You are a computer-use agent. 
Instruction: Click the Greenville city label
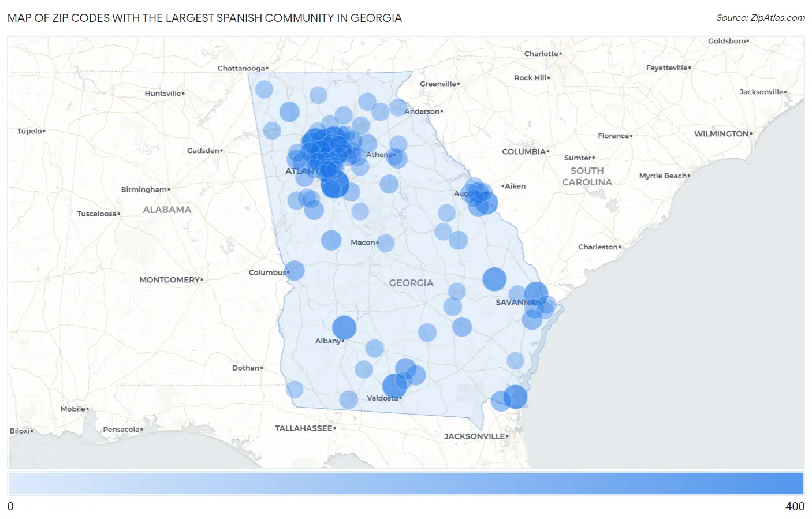pyautogui.click(x=439, y=84)
